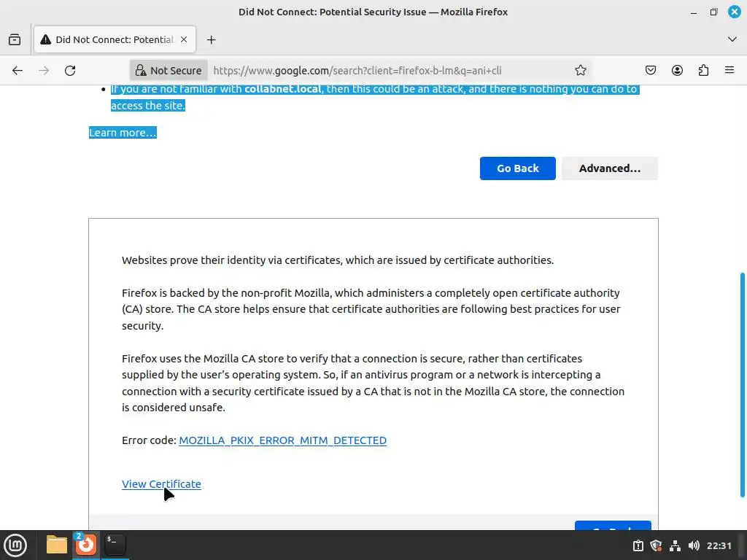Click the google.com URL in address bar
This screenshot has width=747, height=560.
coord(357,71)
